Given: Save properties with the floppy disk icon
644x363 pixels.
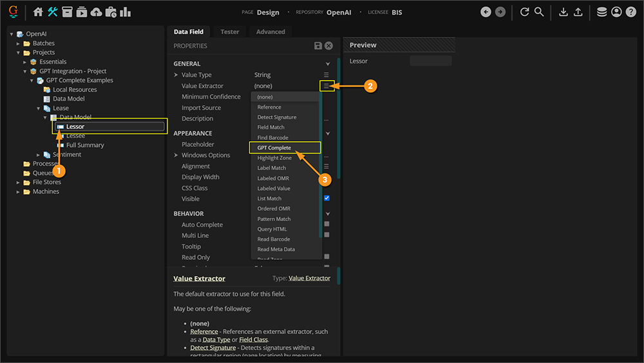Looking at the screenshot, I should point(318,46).
